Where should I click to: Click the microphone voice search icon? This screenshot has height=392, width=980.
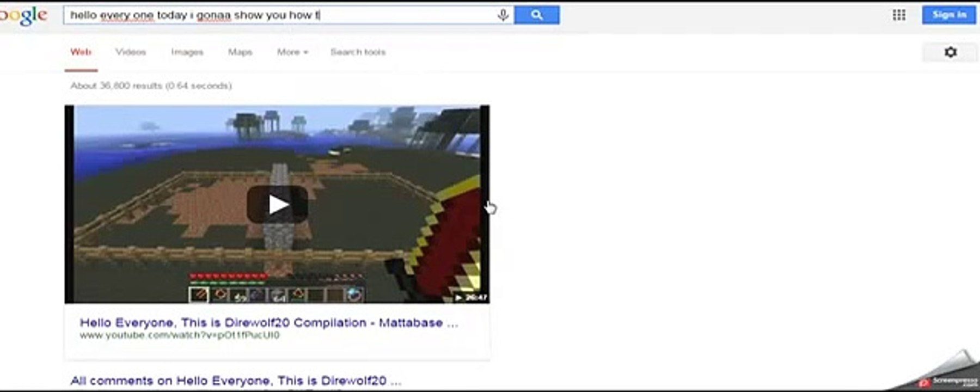coord(503,15)
